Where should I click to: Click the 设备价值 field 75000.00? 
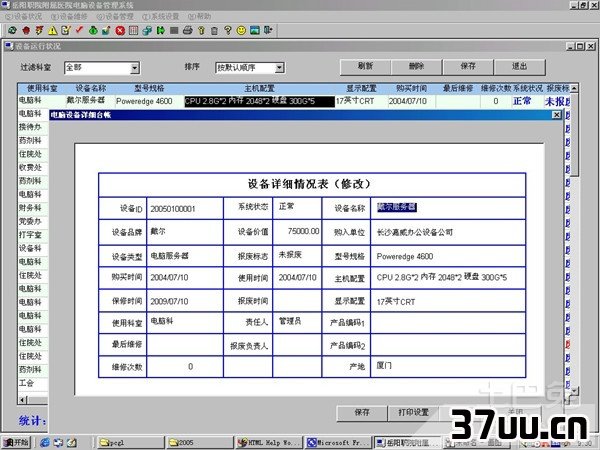297,231
